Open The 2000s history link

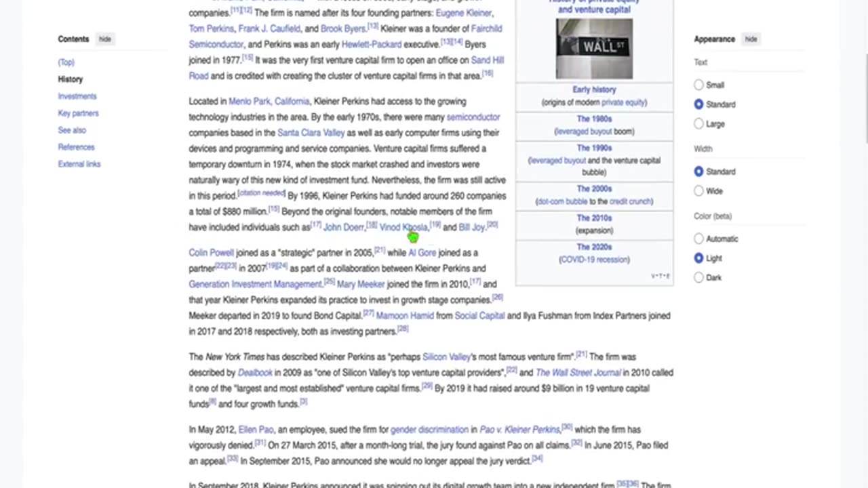[594, 189]
